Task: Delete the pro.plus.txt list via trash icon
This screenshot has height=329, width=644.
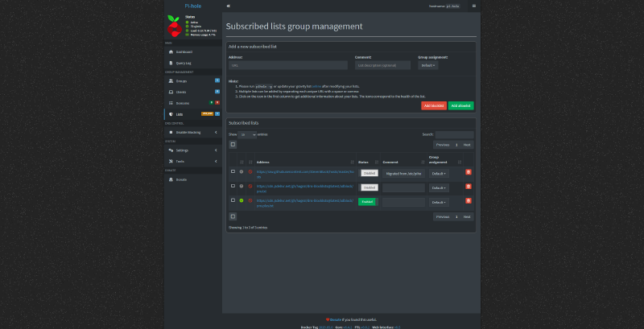Action: pos(469,201)
